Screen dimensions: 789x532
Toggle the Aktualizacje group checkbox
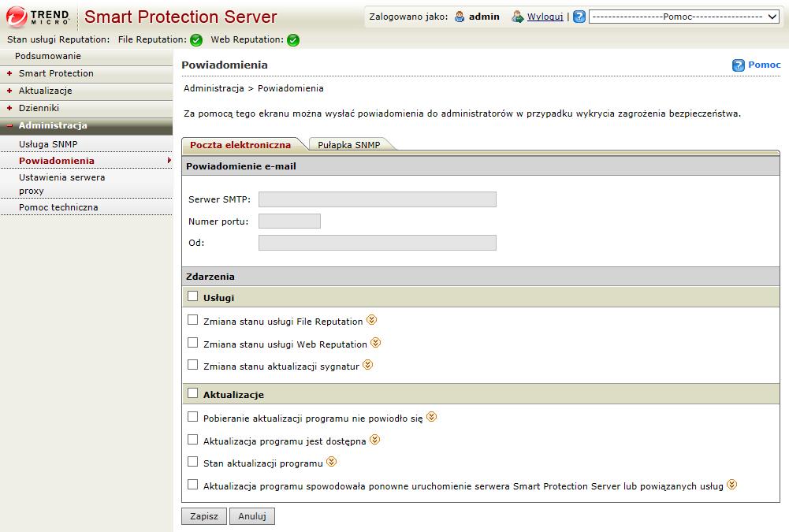(x=193, y=393)
